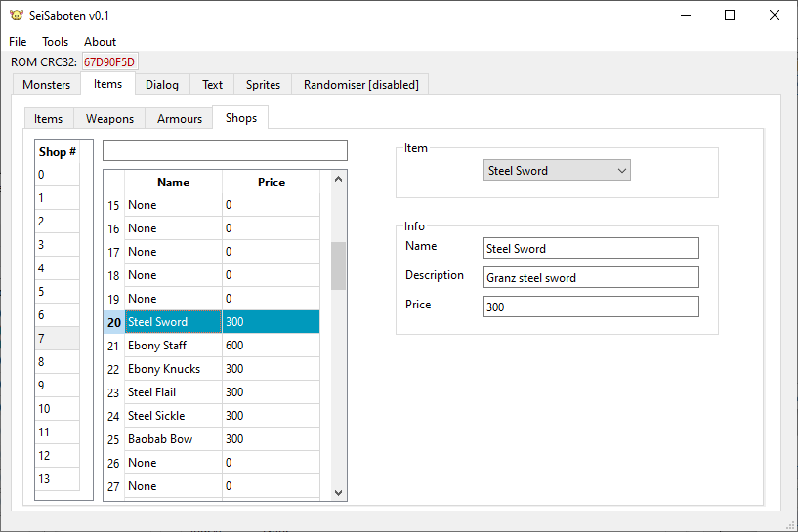The height and width of the screenshot is (532, 798).
Task: Select shop number 0
Action: point(58,175)
